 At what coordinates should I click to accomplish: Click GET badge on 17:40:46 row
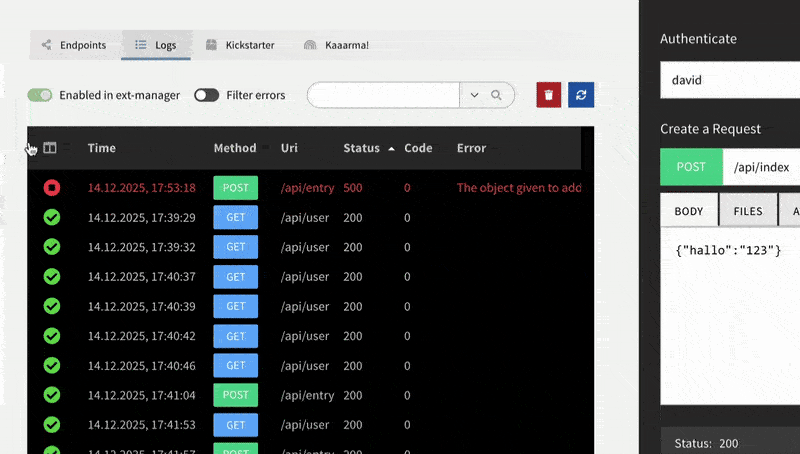pyautogui.click(x=235, y=365)
